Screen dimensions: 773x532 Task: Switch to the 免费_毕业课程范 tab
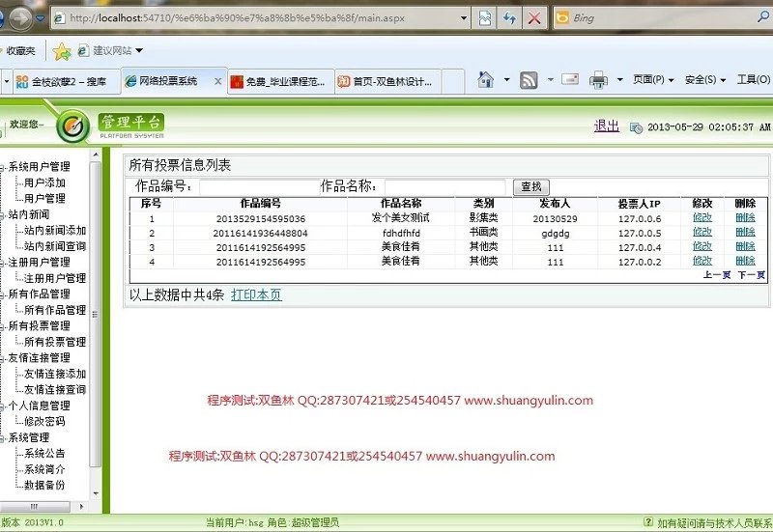(x=281, y=81)
